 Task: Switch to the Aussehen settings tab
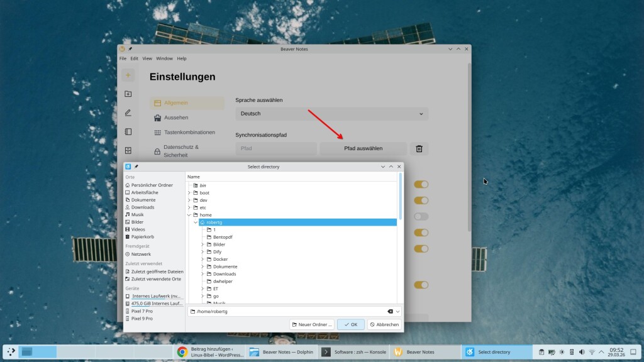[175, 118]
